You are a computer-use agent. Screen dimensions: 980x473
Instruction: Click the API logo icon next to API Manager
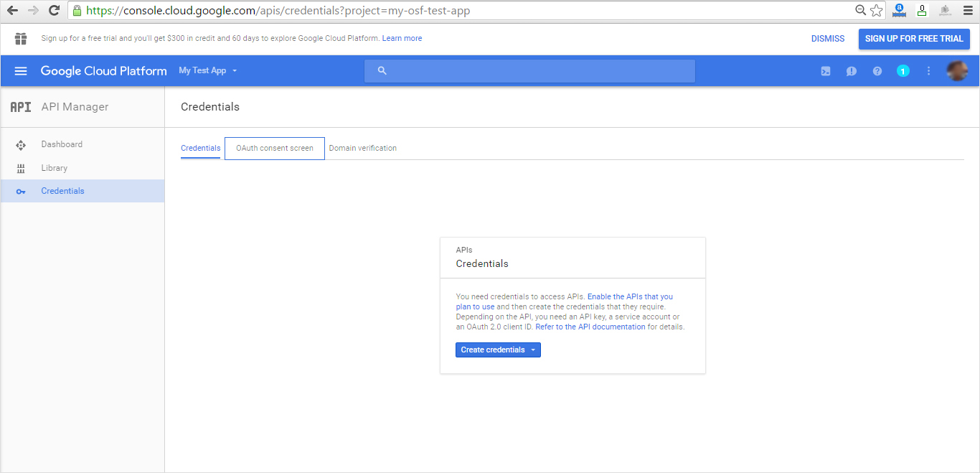(x=20, y=107)
